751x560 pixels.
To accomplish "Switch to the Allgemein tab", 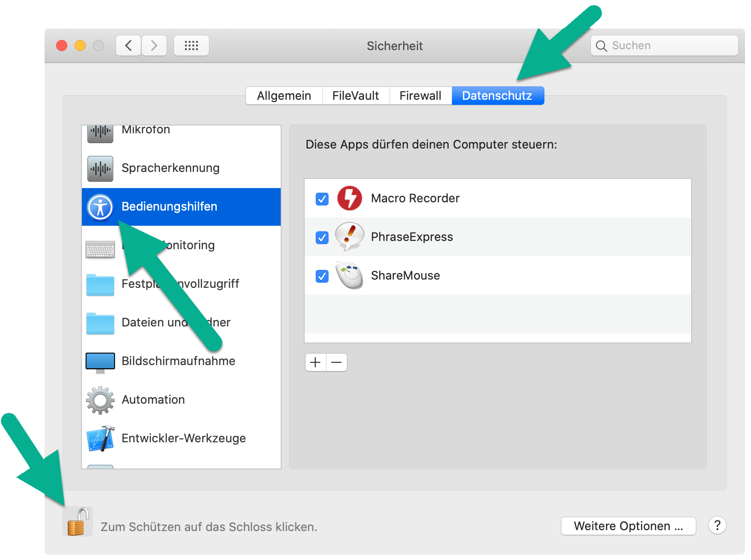I will [x=284, y=96].
